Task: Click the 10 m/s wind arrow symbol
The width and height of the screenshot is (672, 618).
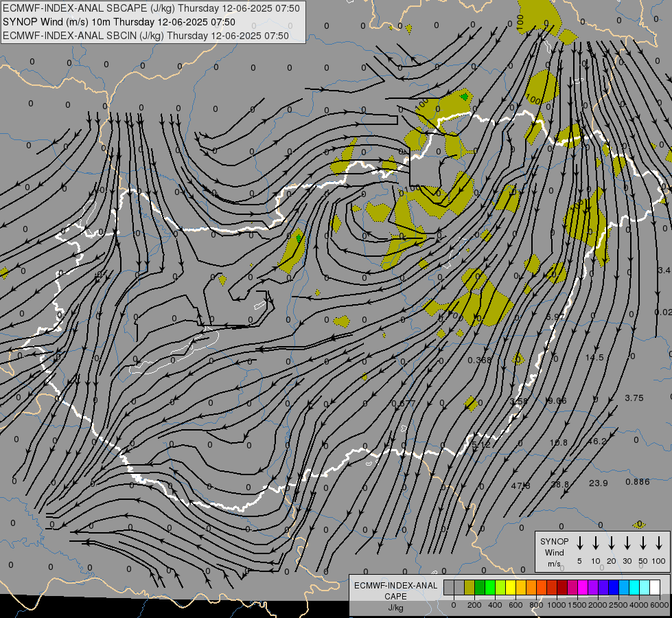Action: point(595,543)
